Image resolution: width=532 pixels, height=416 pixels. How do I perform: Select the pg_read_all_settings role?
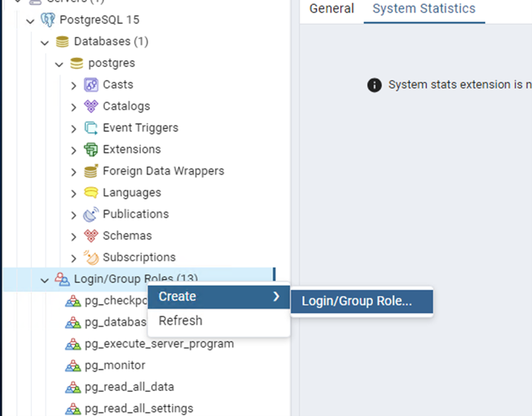click(x=138, y=408)
